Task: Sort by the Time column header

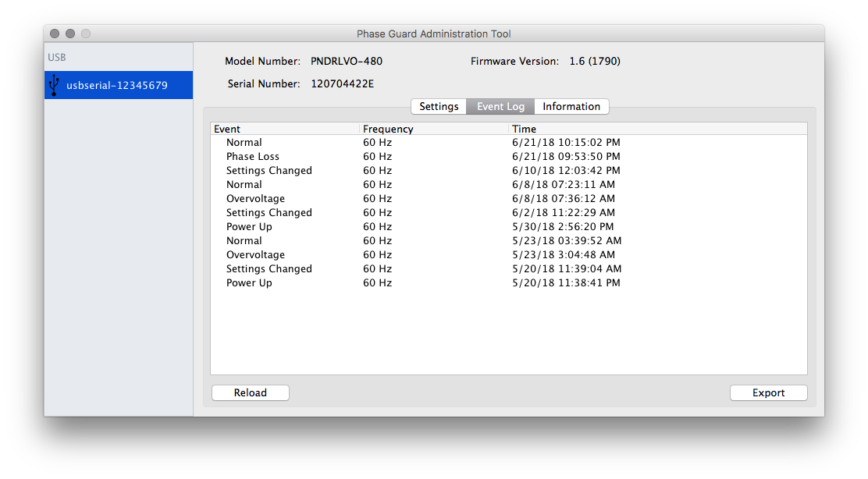Action: pyautogui.click(x=658, y=129)
